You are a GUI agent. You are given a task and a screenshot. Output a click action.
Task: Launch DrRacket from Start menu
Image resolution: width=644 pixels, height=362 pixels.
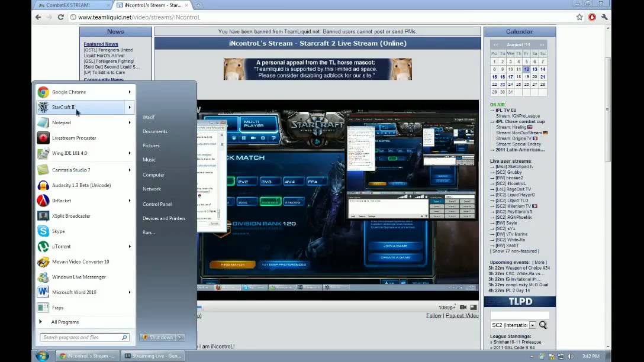pyautogui.click(x=84, y=201)
